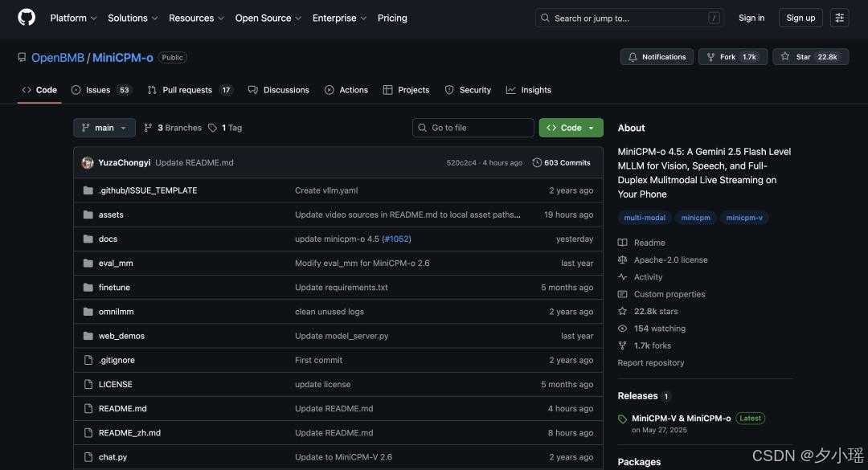Image resolution: width=868 pixels, height=470 pixels.
Task: Click the eval_mm folder icon
Action: pyautogui.click(x=88, y=263)
